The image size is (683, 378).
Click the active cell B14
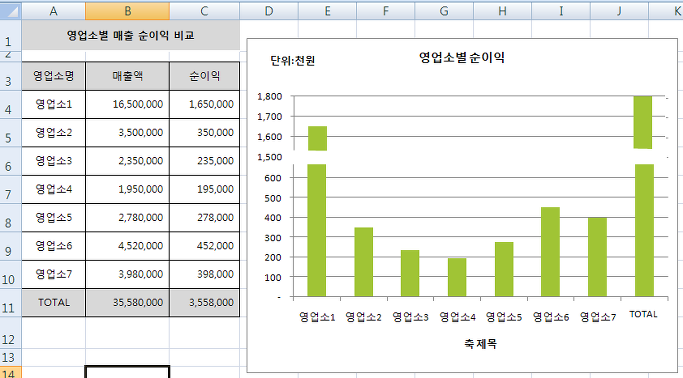(x=128, y=372)
